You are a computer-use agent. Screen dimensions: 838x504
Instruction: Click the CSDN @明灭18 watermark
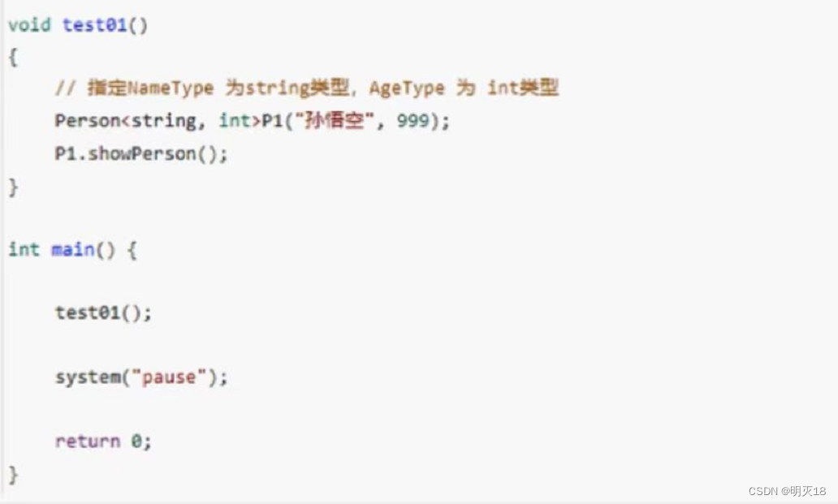(x=787, y=491)
